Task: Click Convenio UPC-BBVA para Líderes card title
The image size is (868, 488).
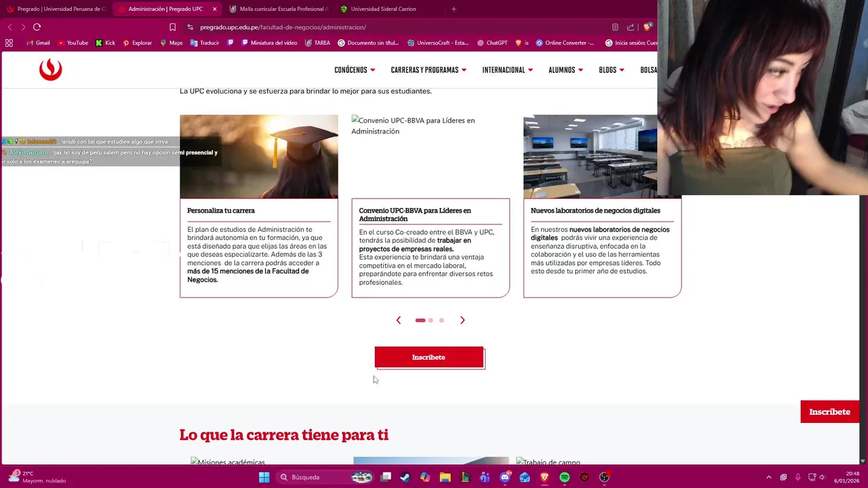Action: [x=415, y=214]
